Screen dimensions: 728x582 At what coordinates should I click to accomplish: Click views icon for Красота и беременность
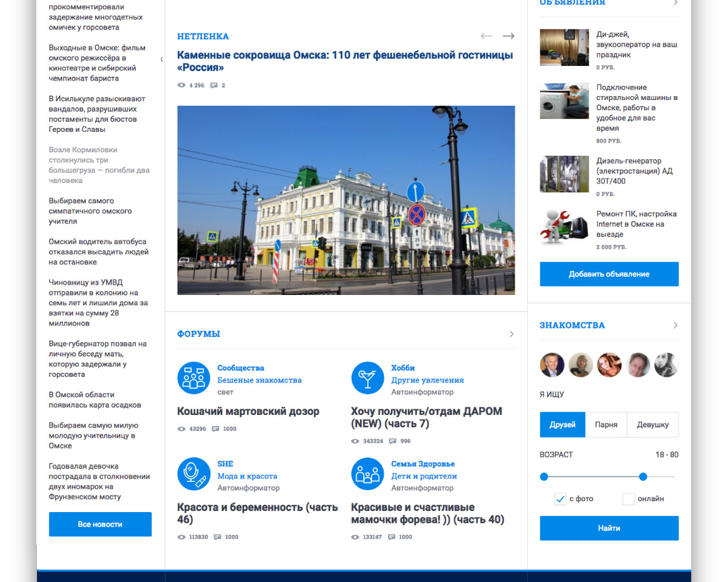pos(181,537)
